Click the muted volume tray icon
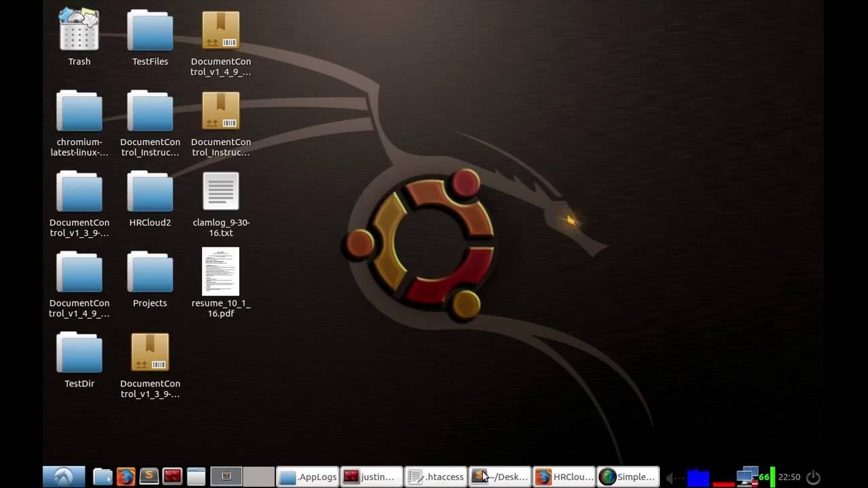Screen dimensions: 868x488 pos(673,478)
